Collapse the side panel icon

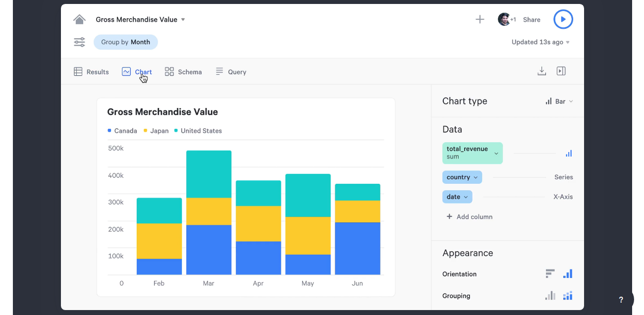point(561,71)
